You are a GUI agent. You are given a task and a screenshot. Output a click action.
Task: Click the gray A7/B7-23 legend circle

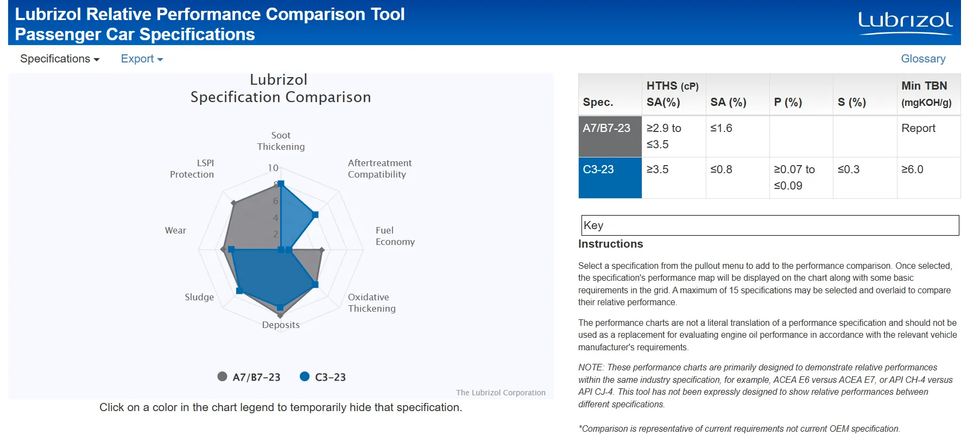222,376
